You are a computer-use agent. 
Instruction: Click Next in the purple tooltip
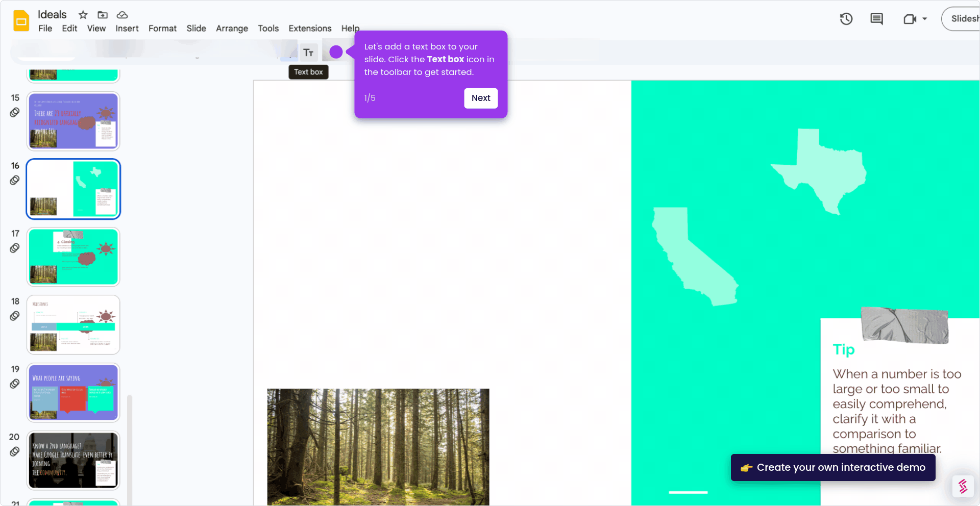click(481, 98)
